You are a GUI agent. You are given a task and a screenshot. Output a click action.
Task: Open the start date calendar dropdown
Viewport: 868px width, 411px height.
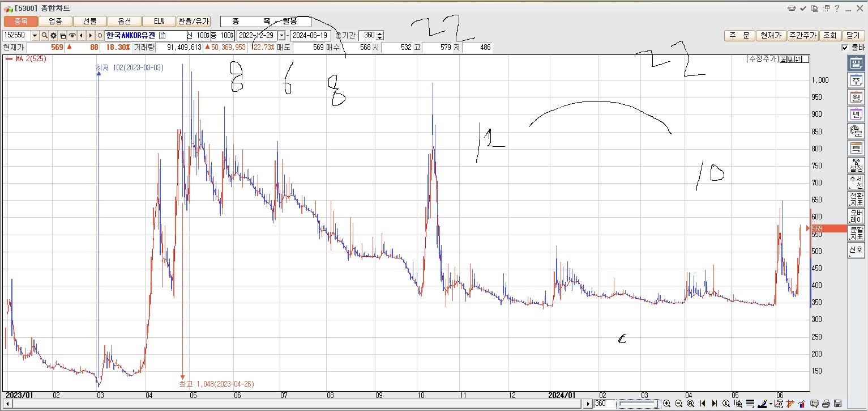pos(281,36)
